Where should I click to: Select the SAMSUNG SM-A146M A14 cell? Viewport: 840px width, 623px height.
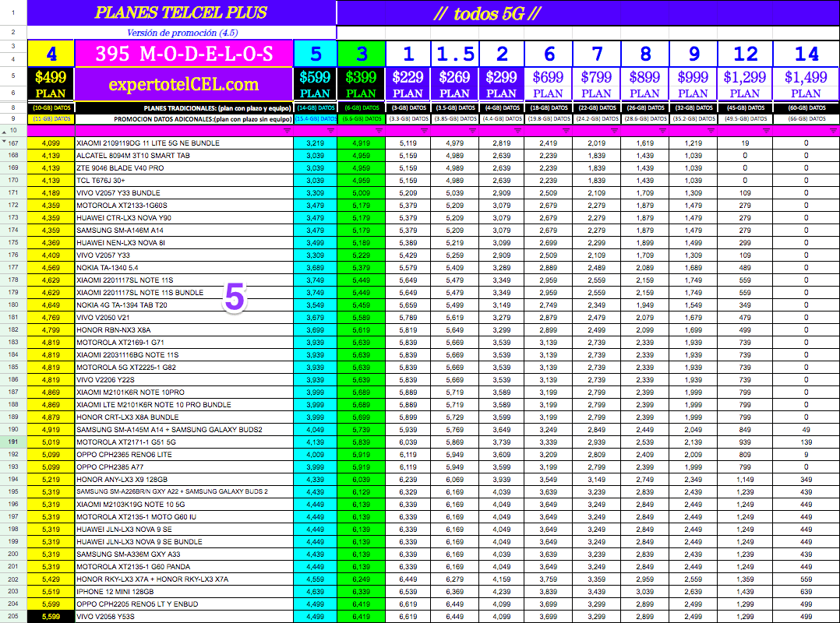pos(184,231)
